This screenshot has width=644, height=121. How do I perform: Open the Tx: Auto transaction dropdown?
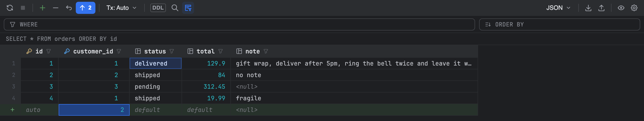(x=122, y=8)
